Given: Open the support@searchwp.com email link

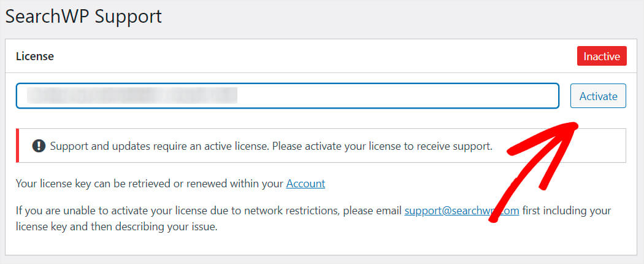Looking at the screenshot, I should 462,211.
